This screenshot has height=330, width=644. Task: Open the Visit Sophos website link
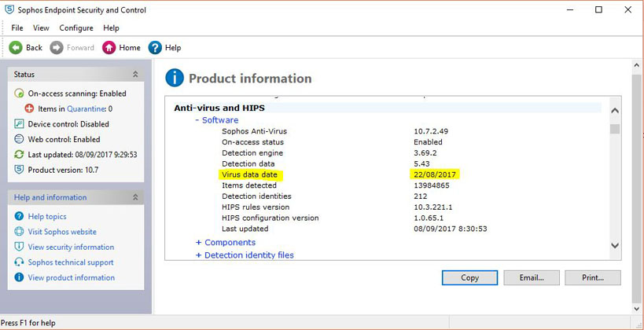(62, 232)
